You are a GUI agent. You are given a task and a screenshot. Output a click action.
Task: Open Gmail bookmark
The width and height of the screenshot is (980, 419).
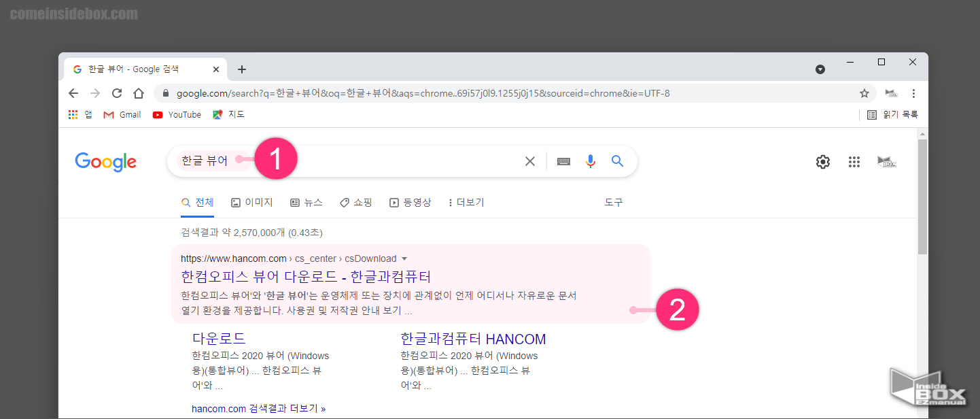pyautogui.click(x=122, y=114)
